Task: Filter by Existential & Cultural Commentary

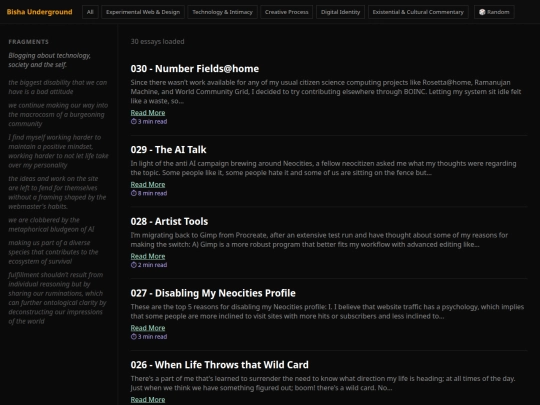Action: 418,12
